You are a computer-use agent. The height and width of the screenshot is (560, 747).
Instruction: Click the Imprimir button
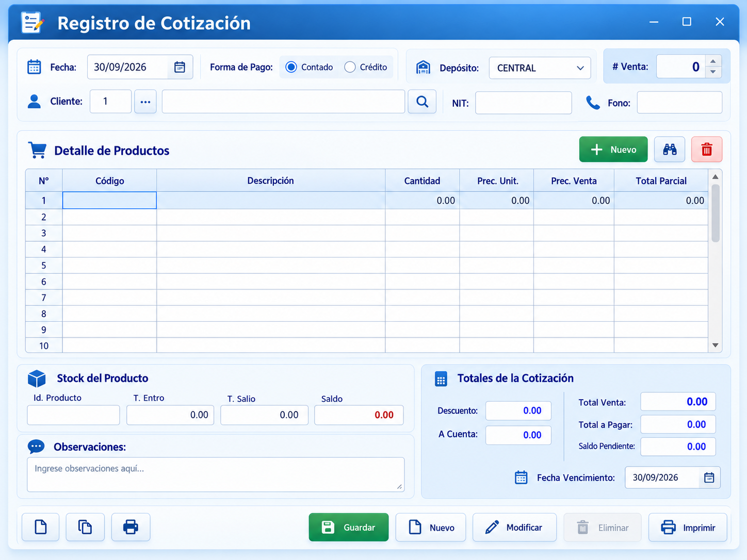pyautogui.click(x=688, y=527)
